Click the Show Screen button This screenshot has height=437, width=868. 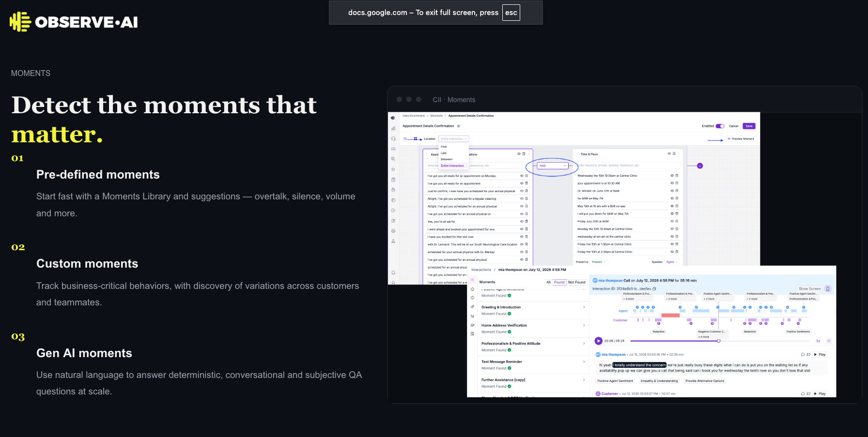pos(809,289)
